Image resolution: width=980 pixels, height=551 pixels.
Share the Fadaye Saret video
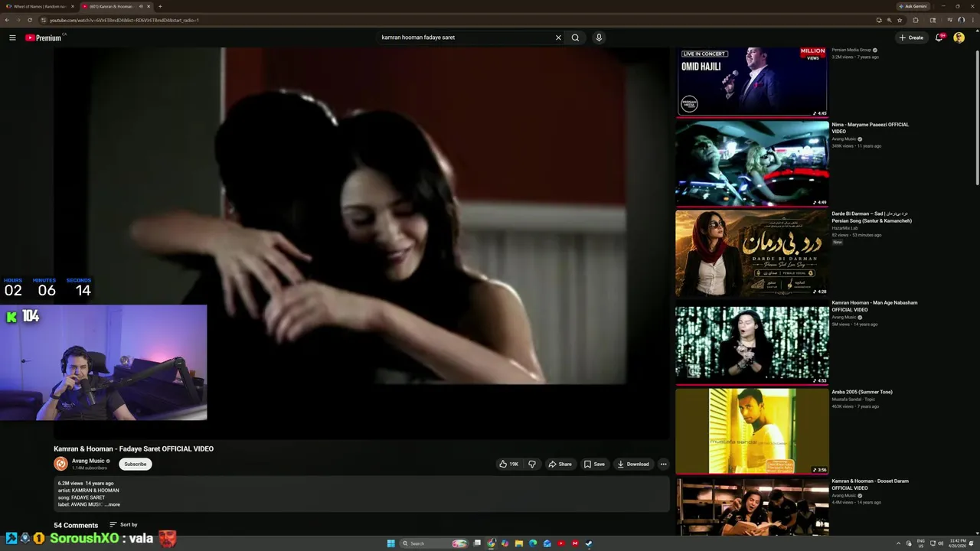[560, 464]
